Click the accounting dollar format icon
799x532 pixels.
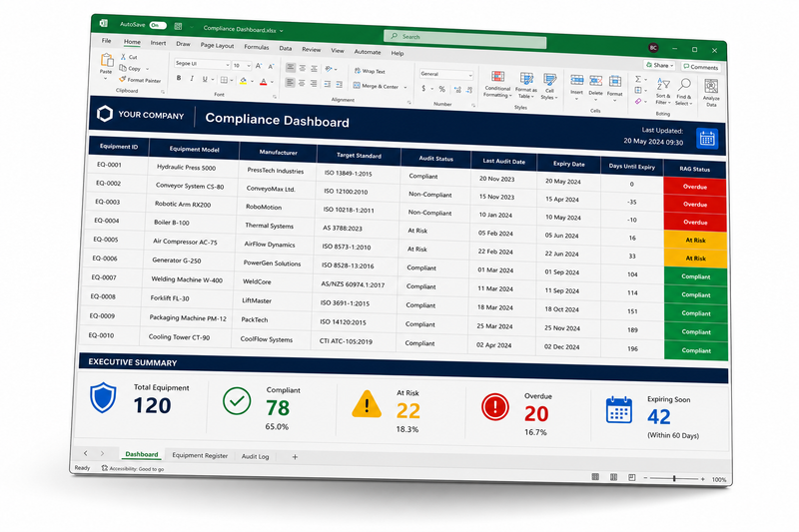(423, 88)
